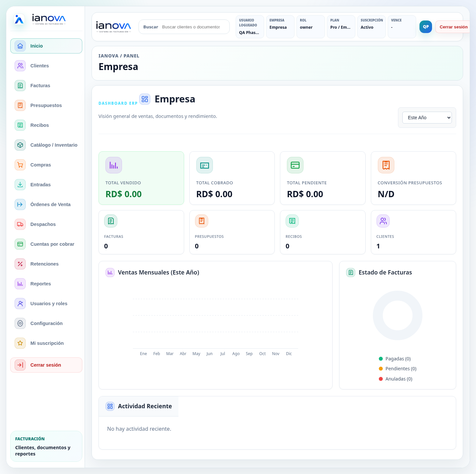The width and height of the screenshot is (476, 474).
Task: Select Presupuestos in the sidebar
Action: (x=46, y=105)
